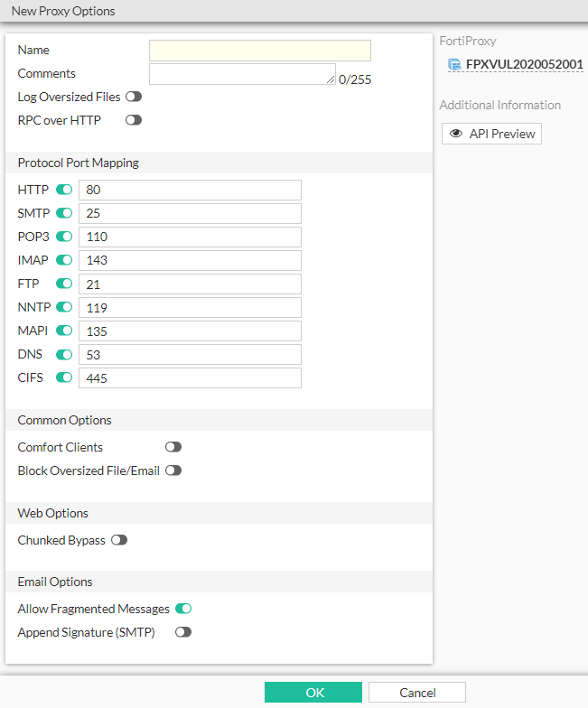This screenshot has height=708, width=588.
Task: Enable Comfort Clients option
Action: [x=173, y=447]
